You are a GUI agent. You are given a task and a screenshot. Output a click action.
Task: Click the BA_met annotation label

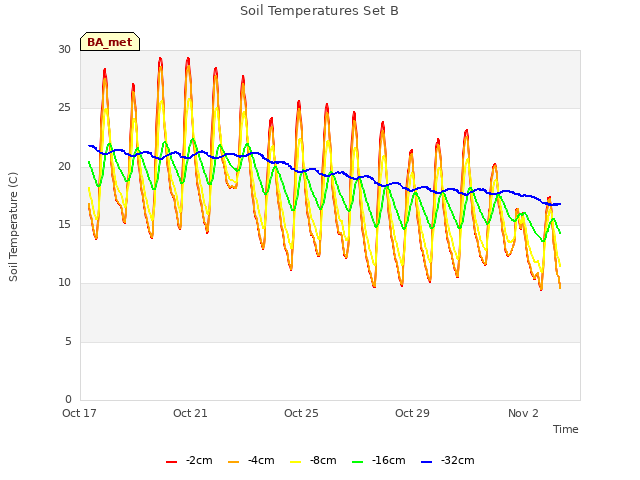point(110,42)
